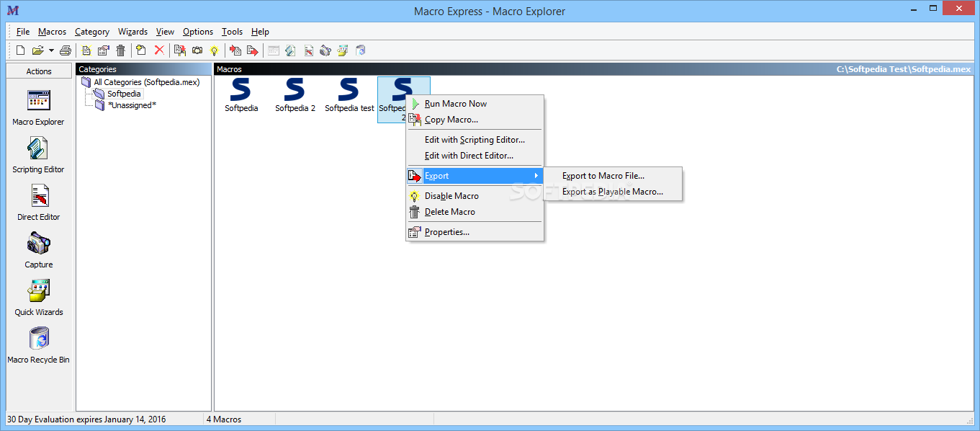Click the Actions panel header button

click(x=39, y=71)
